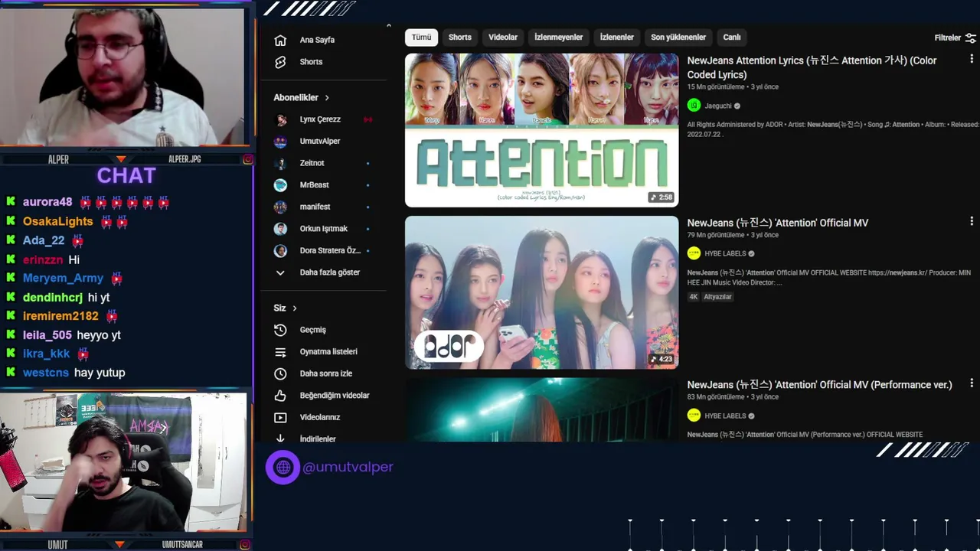Open Attention Official MV (Performance ver.) title
The image size is (980, 551).
tap(819, 385)
